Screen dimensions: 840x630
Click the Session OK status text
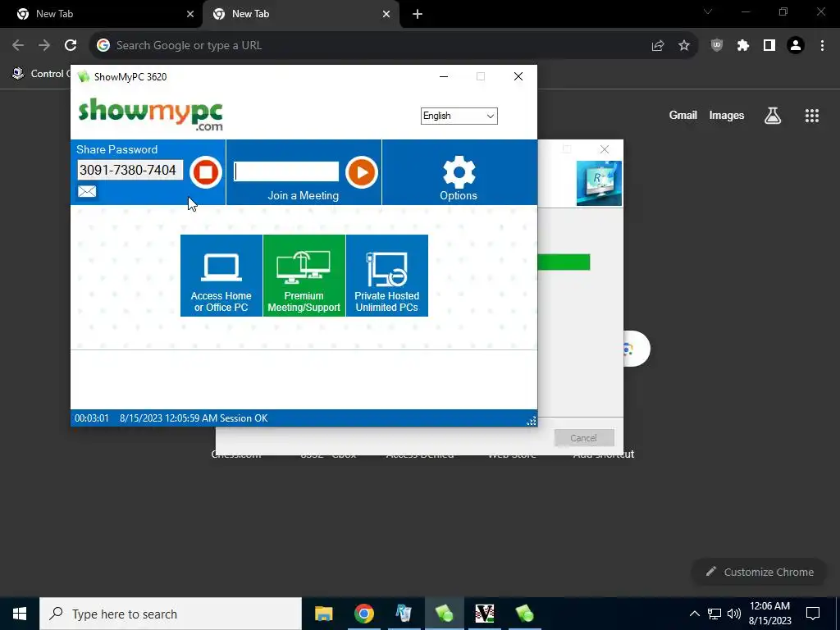click(244, 418)
